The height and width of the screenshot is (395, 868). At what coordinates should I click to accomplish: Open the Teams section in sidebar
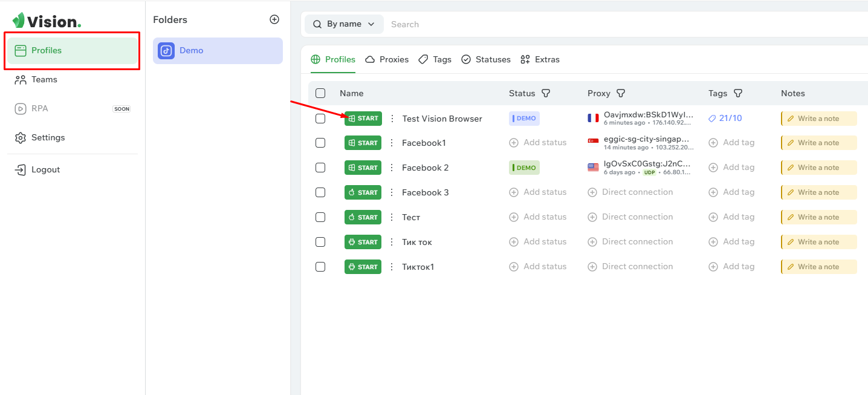pyautogui.click(x=73, y=80)
